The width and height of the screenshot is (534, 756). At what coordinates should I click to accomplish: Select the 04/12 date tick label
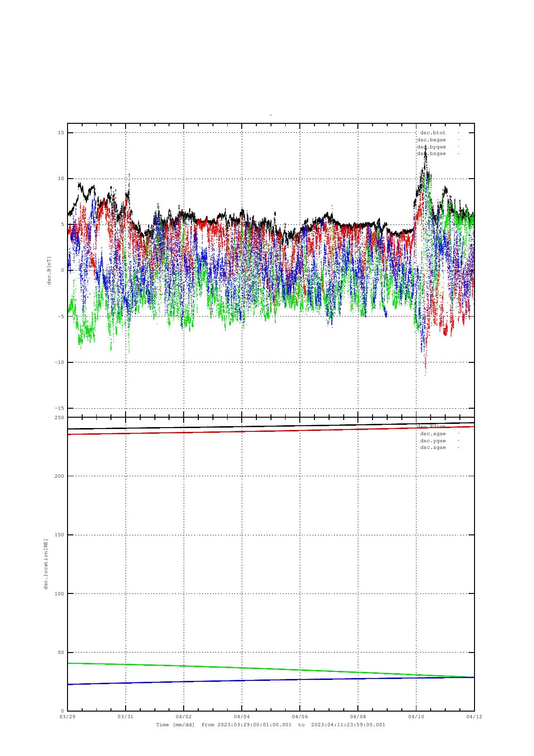click(474, 717)
